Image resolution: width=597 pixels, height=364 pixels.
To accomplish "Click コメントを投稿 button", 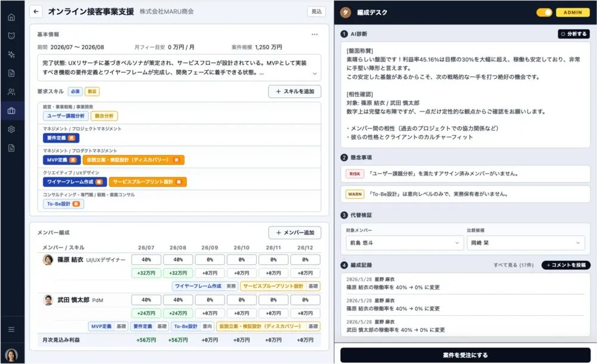I will pos(566,265).
